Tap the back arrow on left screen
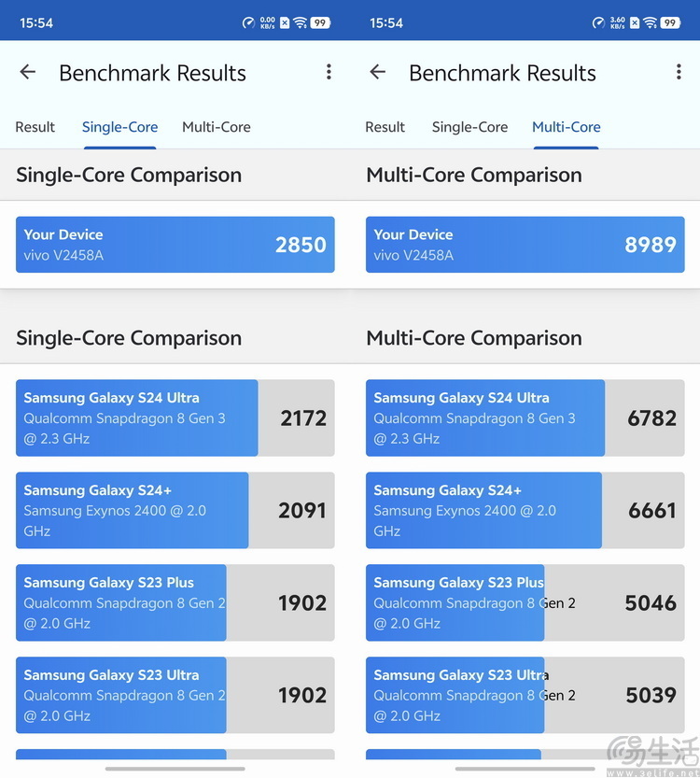The width and height of the screenshot is (700, 778). (28, 73)
